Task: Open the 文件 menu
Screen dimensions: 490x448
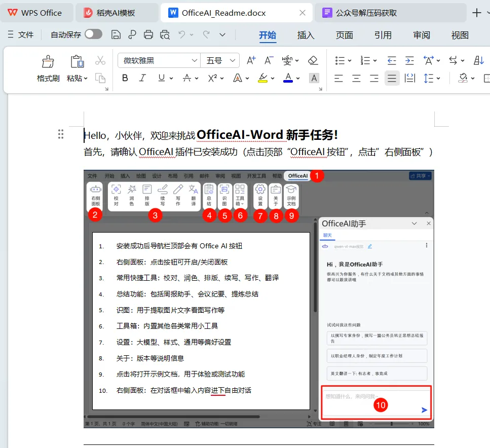Action: tap(21, 34)
